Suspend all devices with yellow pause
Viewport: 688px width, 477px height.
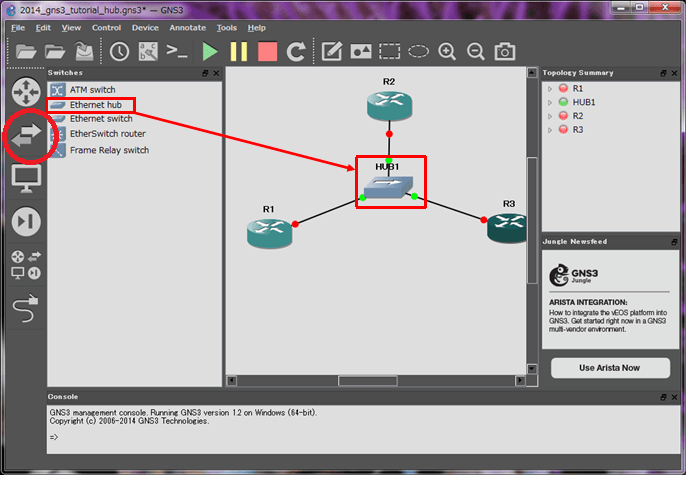pyautogui.click(x=239, y=52)
